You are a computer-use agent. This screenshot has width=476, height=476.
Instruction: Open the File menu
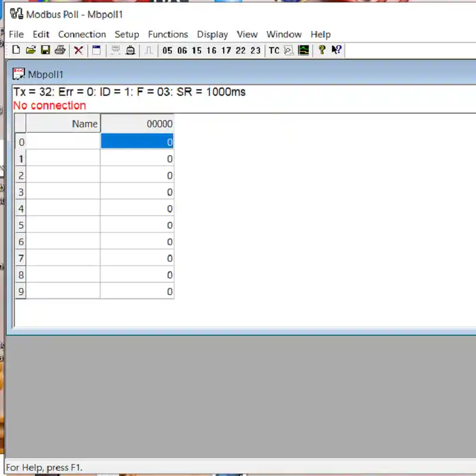tap(17, 35)
